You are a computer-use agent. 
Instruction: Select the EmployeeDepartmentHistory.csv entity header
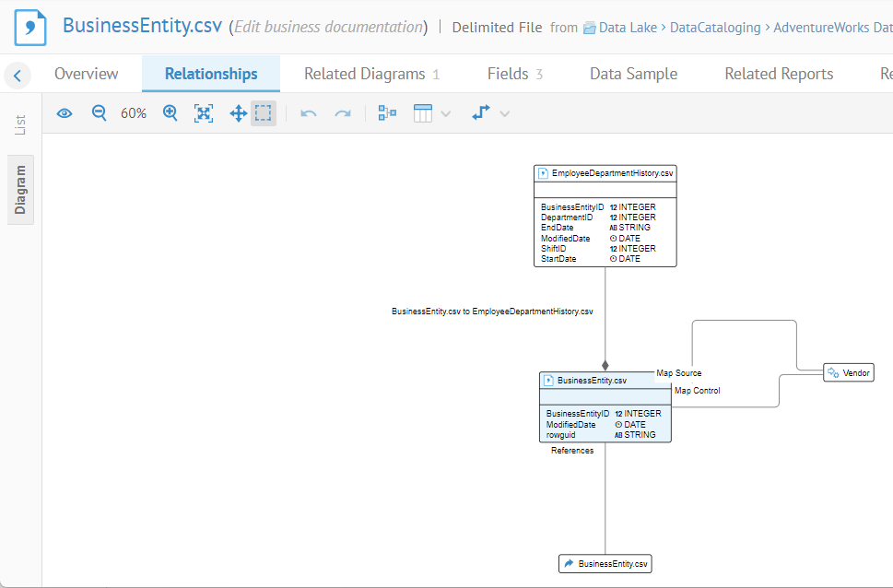coord(605,172)
